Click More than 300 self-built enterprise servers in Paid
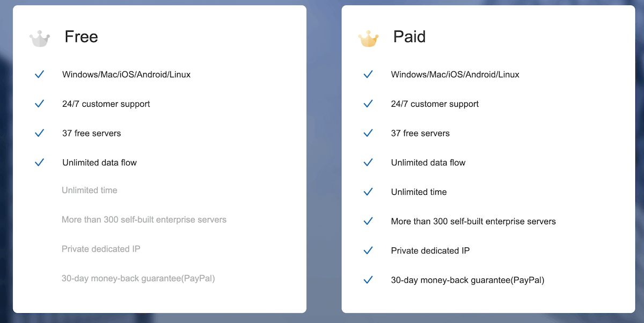 [x=473, y=221]
